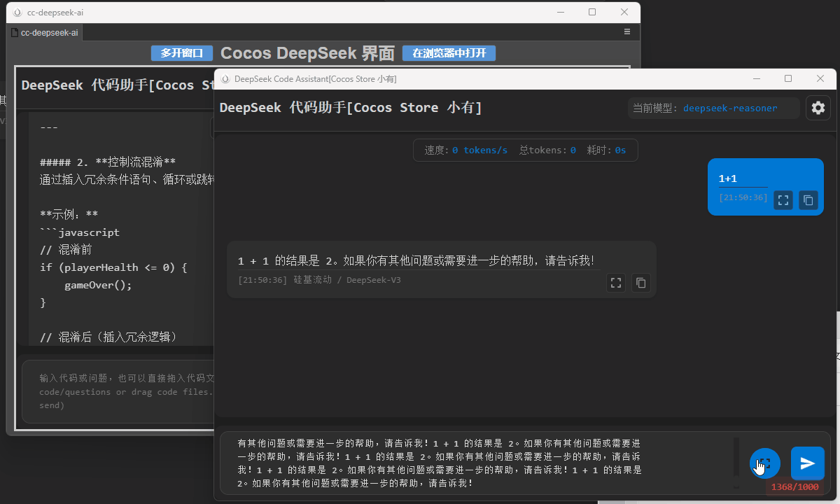Minimize the DeepSeek Code Assistant window
Viewport: 840px width, 504px height.
(x=756, y=79)
